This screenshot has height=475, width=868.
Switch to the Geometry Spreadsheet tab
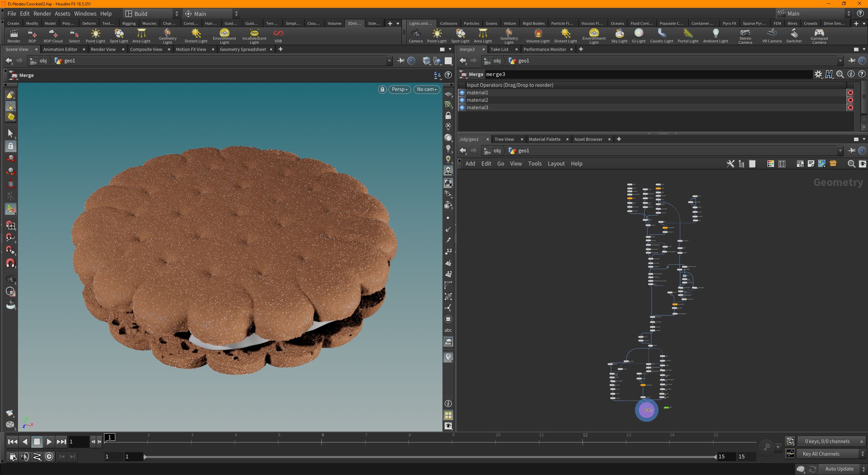243,49
